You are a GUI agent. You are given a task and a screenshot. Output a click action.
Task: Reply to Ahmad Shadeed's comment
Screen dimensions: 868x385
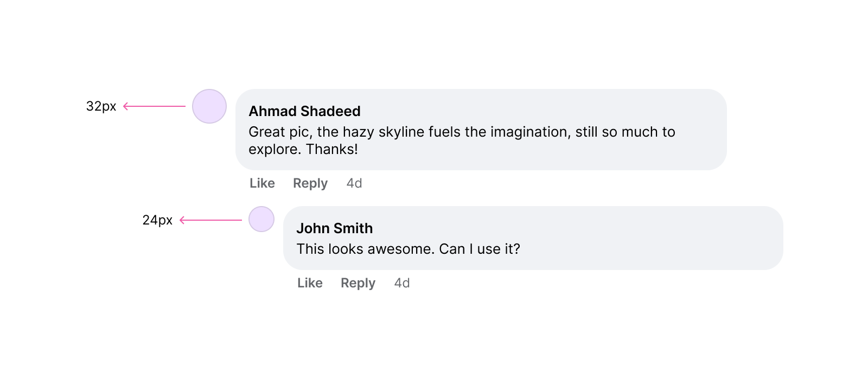[310, 183]
